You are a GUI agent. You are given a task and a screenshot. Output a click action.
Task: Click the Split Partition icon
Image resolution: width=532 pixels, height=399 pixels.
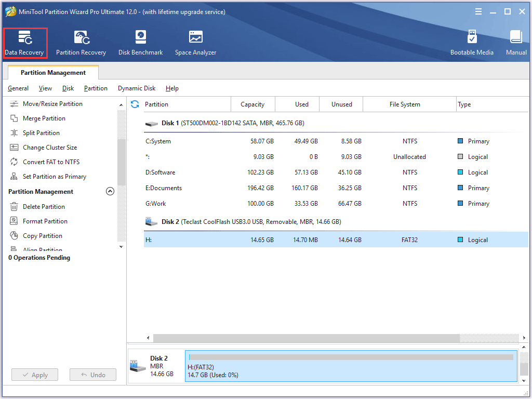(14, 133)
